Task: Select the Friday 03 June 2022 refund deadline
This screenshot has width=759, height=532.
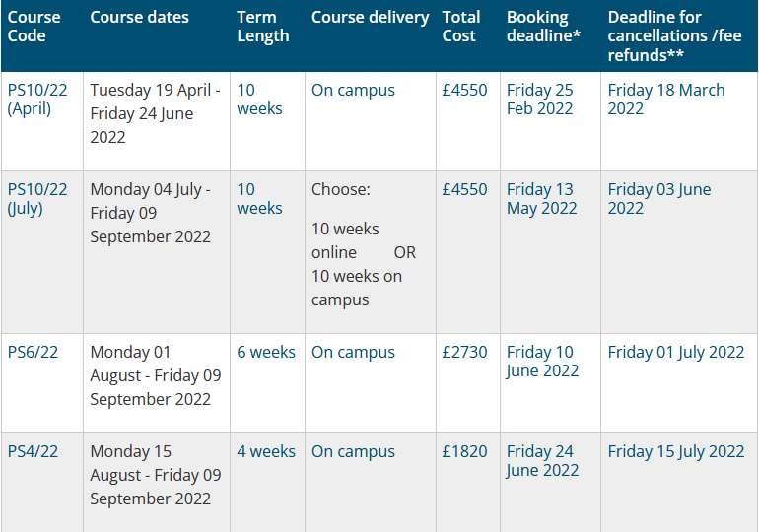Action: pyautogui.click(x=659, y=199)
